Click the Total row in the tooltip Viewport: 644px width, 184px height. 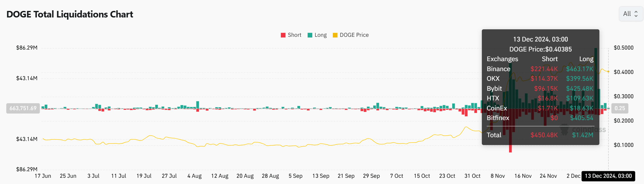click(540, 135)
